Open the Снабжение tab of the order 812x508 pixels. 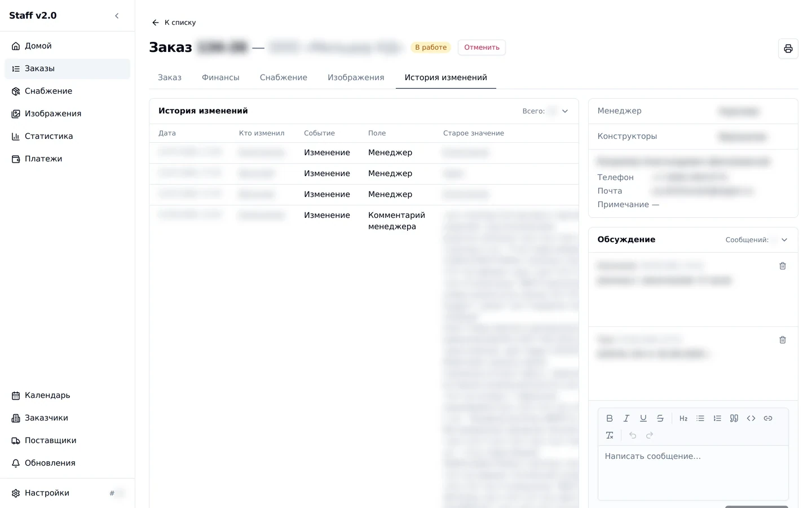tap(284, 77)
